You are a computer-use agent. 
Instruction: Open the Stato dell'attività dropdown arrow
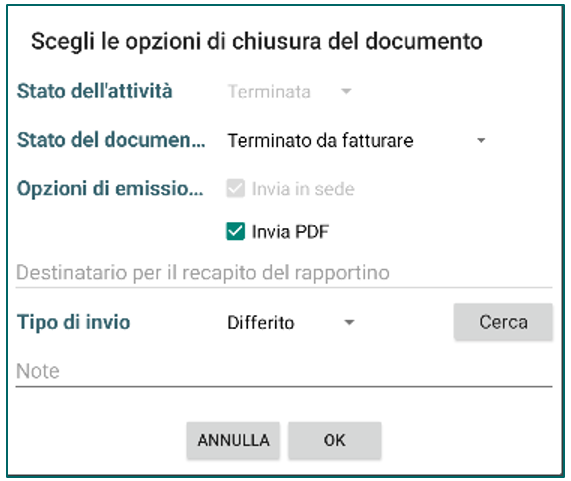point(346,91)
